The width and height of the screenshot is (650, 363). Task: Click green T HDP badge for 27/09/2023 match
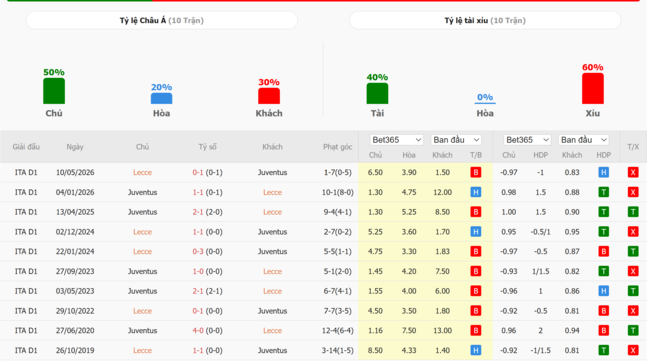click(x=604, y=271)
